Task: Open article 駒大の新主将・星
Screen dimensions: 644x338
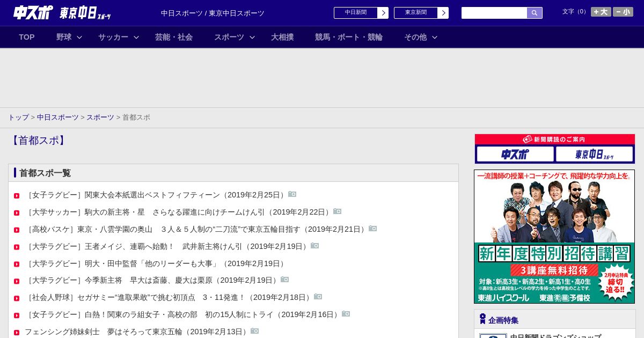Action: 178,212
